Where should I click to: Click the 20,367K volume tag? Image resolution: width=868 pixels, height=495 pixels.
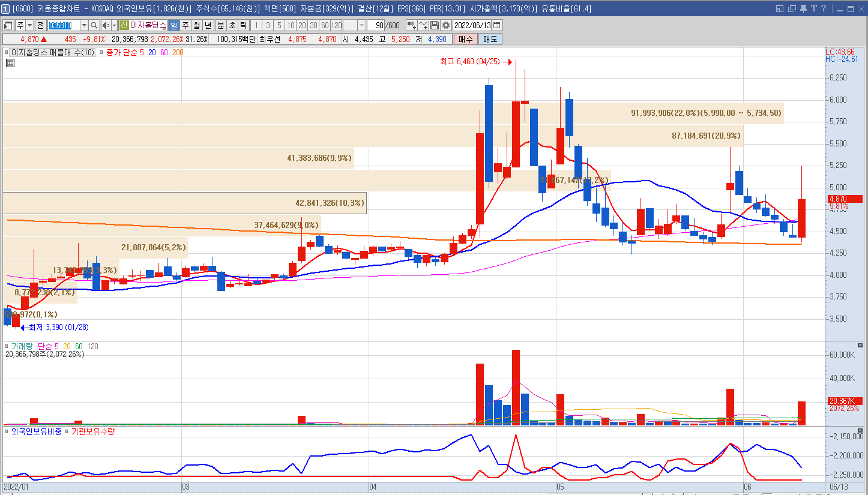[845, 401]
